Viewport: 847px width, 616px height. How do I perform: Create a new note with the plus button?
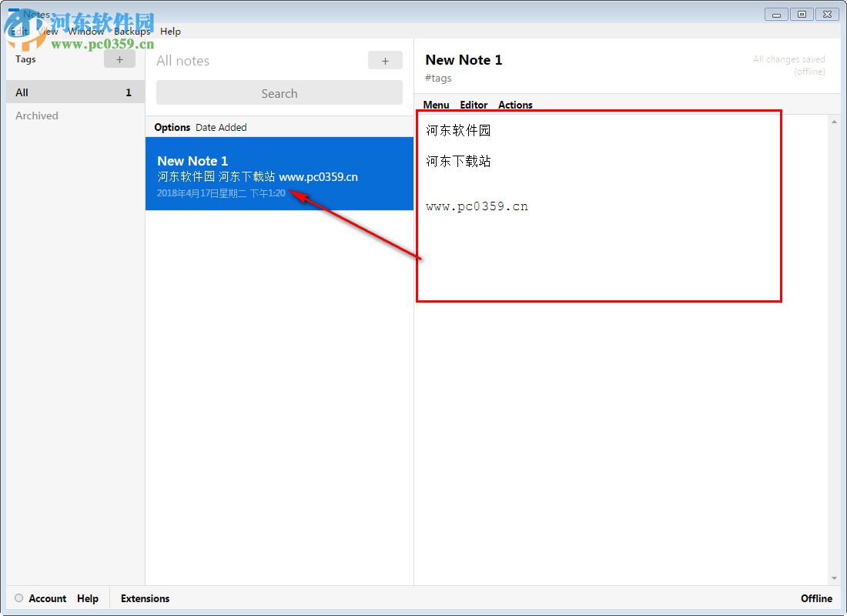(x=385, y=61)
